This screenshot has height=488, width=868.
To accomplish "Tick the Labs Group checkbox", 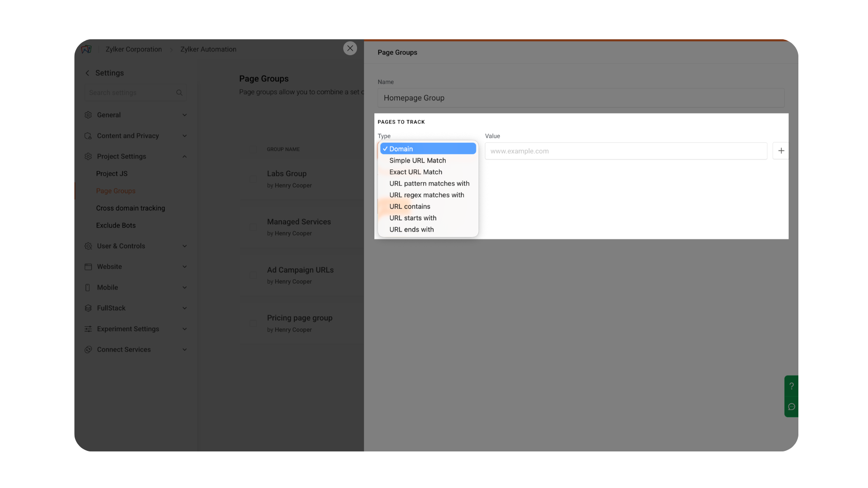I will (x=253, y=179).
